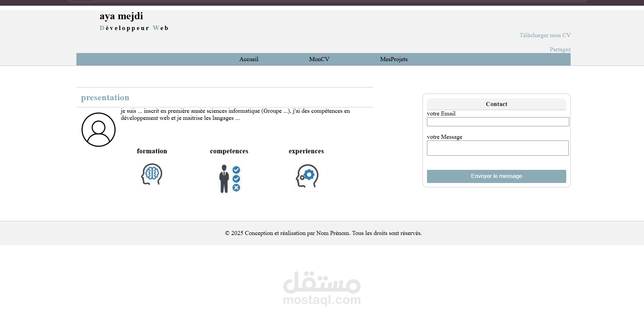This screenshot has width=644, height=313.
Task: Switch to the MonCV section
Action: [319, 59]
